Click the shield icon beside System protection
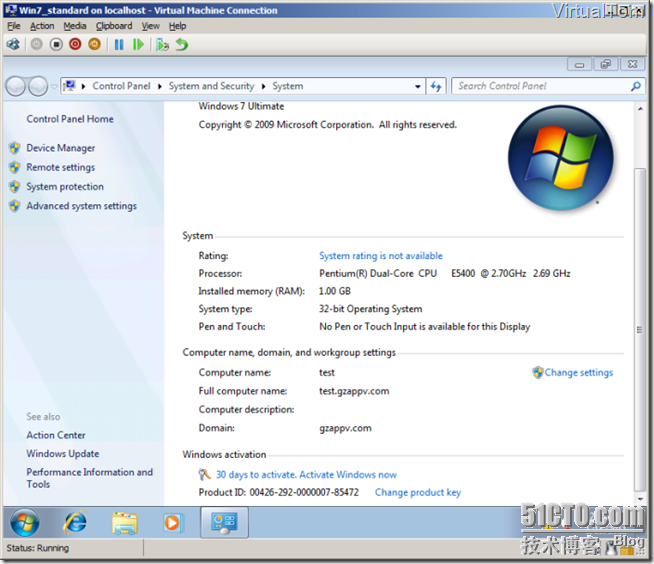 (x=15, y=186)
